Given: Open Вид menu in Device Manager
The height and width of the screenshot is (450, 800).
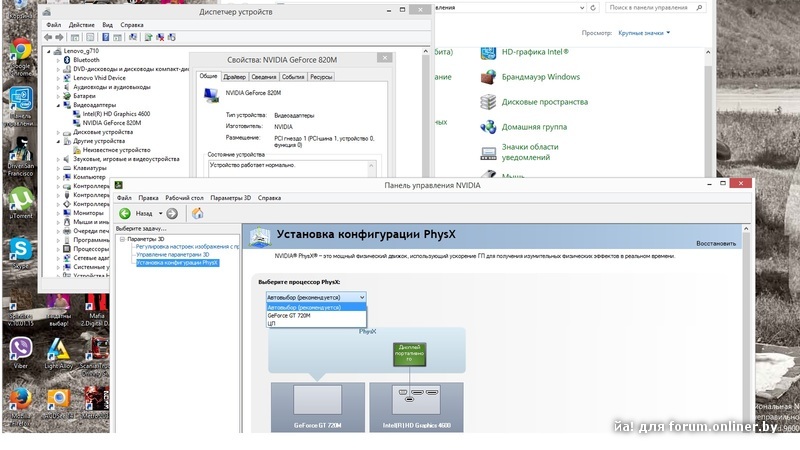Looking at the screenshot, I should click(x=107, y=25).
